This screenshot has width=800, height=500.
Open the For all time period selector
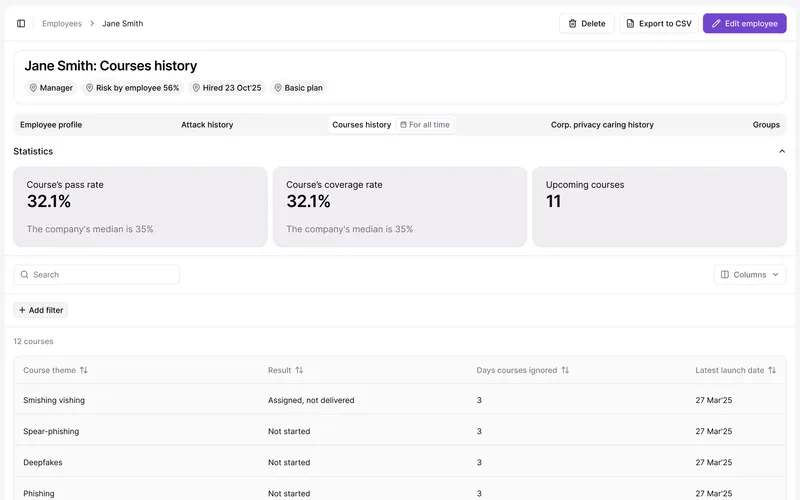click(425, 124)
